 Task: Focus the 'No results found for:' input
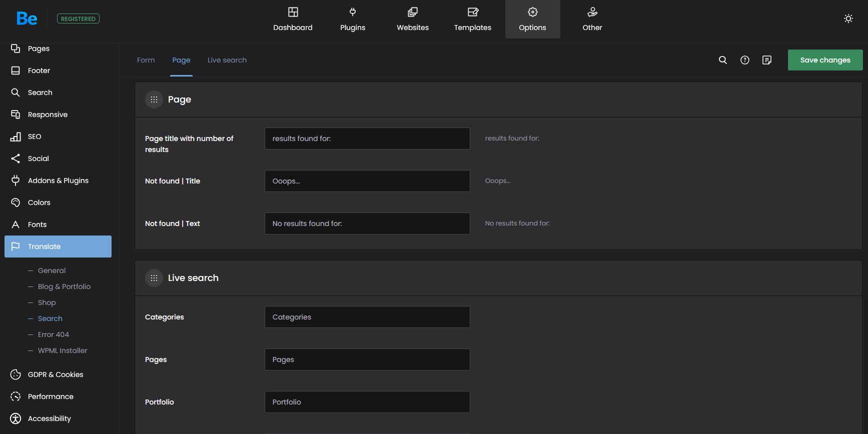point(367,223)
